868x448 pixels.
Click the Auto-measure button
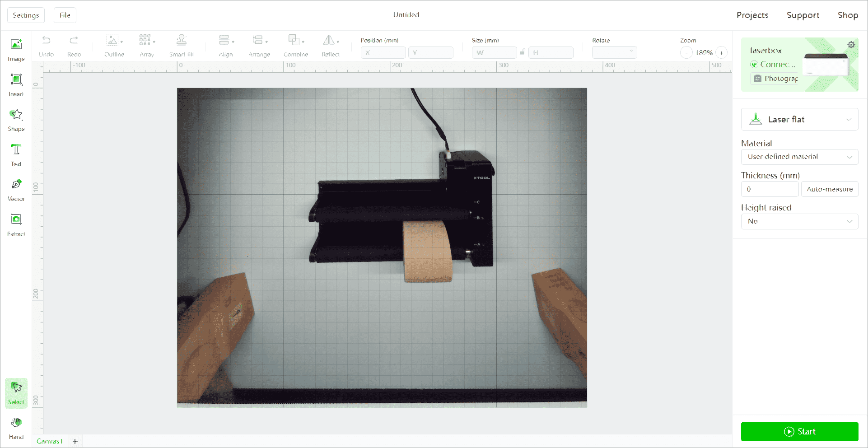(x=830, y=189)
